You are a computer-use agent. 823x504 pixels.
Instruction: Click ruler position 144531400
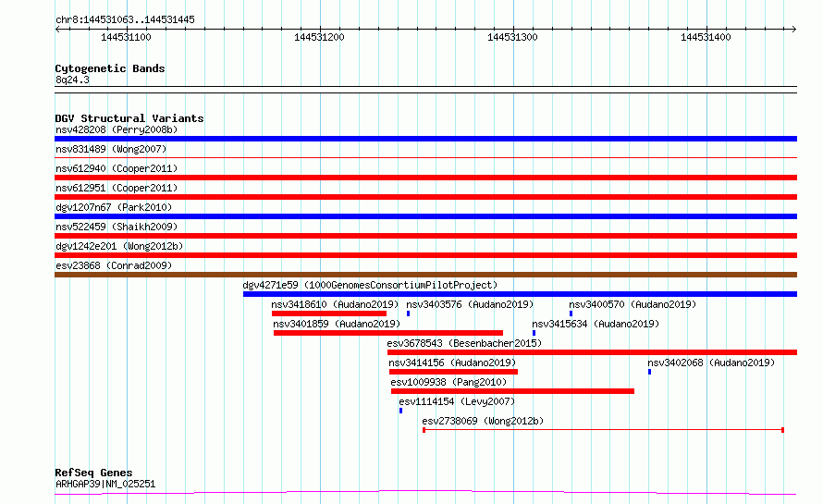[706, 37]
